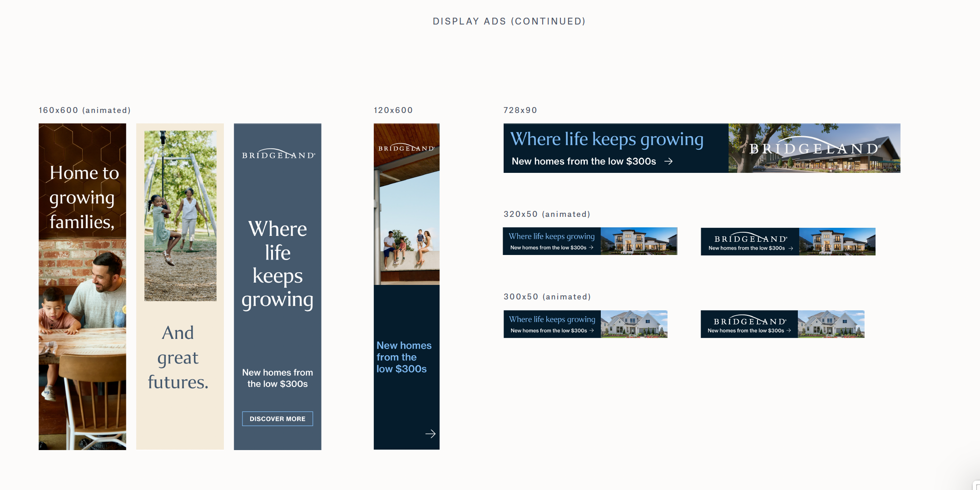Click house photo in first 300x50 banner
Image resolution: width=980 pixels, height=490 pixels.
coord(634,324)
